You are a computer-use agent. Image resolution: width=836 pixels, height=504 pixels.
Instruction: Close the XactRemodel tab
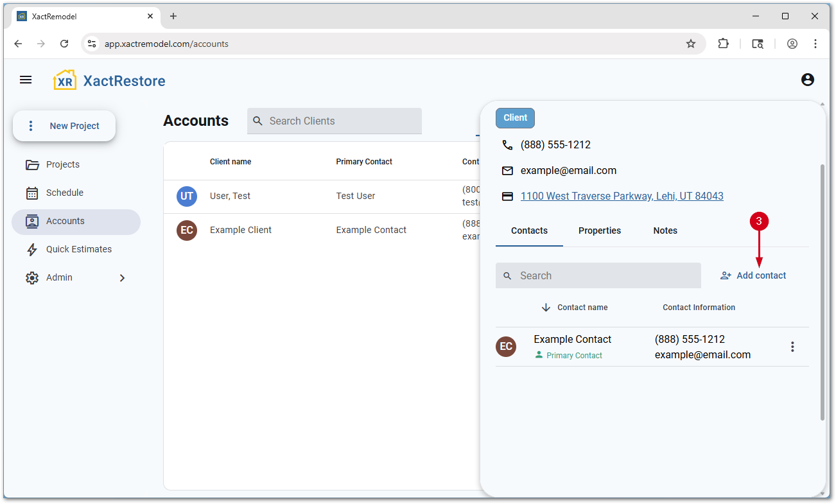[x=149, y=16]
